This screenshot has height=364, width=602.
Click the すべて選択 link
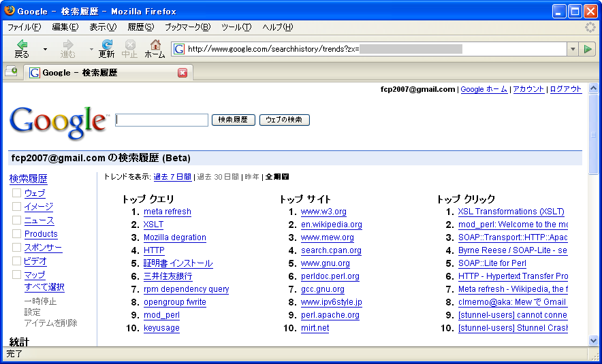44,287
